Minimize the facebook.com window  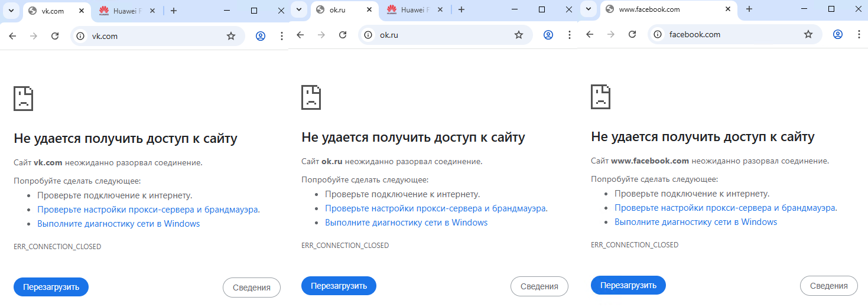click(804, 9)
